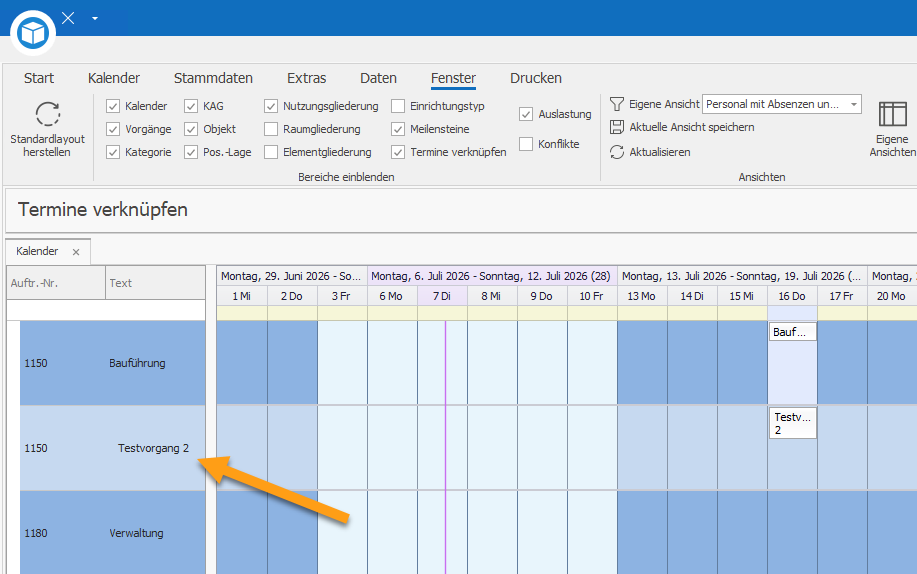This screenshot has height=574, width=917.
Task: Uncheck the Termine verknüpfen checkbox
Action: pos(398,152)
